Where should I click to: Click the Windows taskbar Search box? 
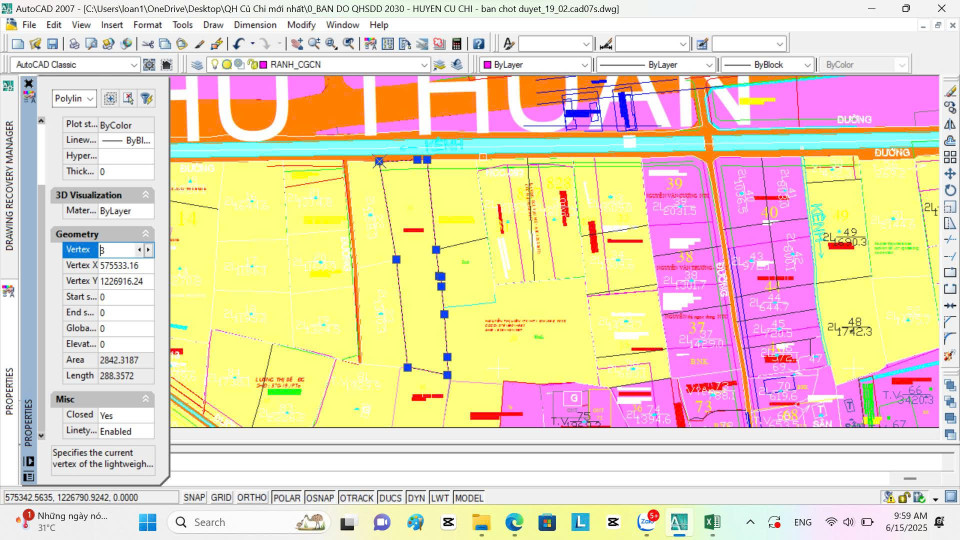click(x=249, y=522)
